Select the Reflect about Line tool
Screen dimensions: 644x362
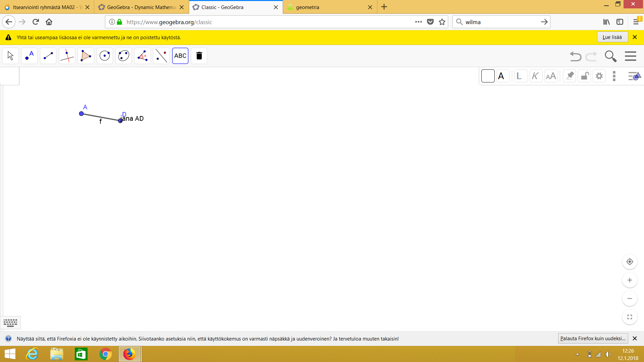161,56
